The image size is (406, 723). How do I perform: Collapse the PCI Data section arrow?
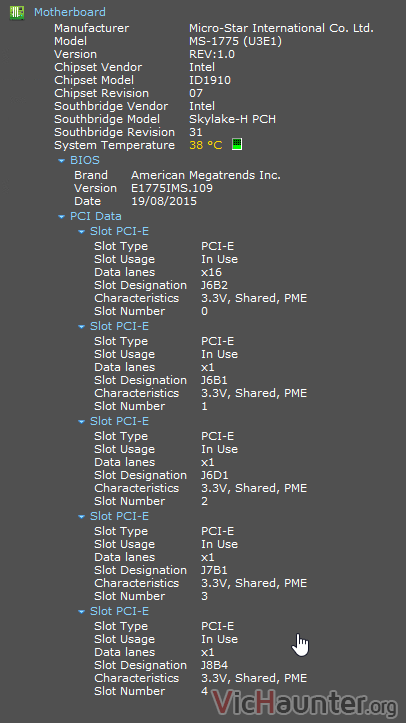click(x=61, y=216)
